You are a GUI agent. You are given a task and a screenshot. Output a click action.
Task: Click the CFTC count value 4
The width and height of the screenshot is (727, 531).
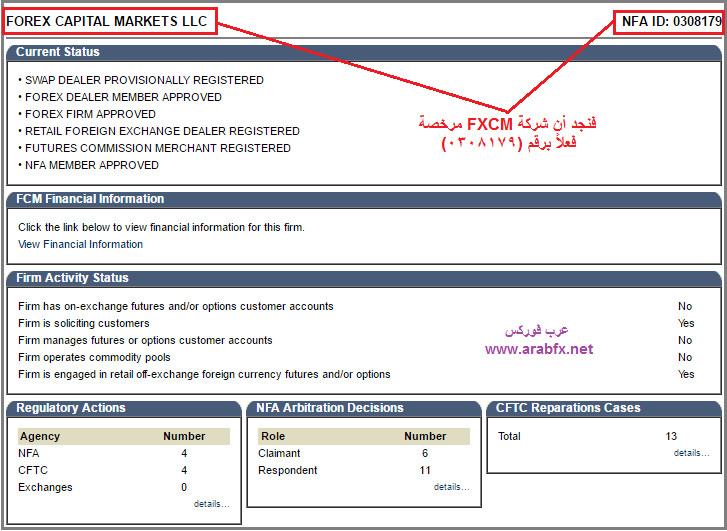[x=184, y=470]
